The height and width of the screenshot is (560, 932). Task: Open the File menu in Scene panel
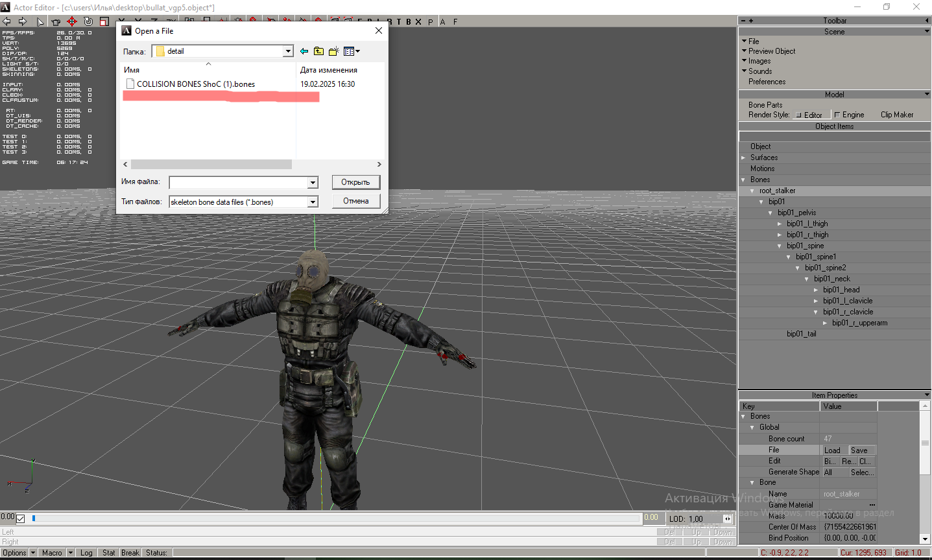tap(754, 41)
